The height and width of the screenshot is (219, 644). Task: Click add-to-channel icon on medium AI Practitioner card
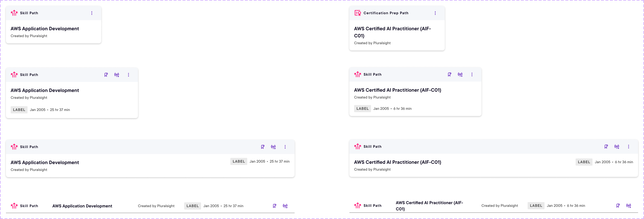(460, 74)
